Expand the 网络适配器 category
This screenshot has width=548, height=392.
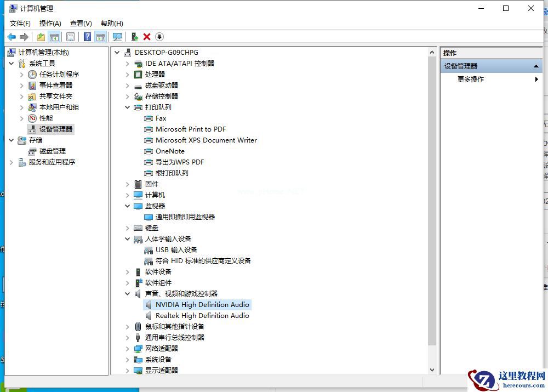[127, 348]
